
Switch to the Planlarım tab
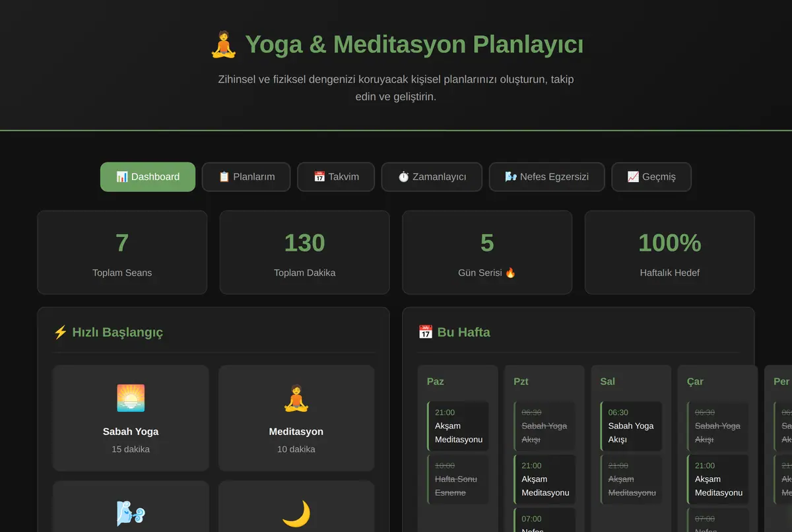pos(246,177)
